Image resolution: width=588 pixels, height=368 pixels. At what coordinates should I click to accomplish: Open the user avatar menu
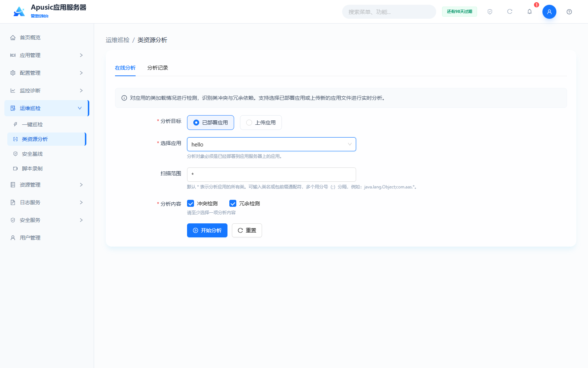click(549, 12)
